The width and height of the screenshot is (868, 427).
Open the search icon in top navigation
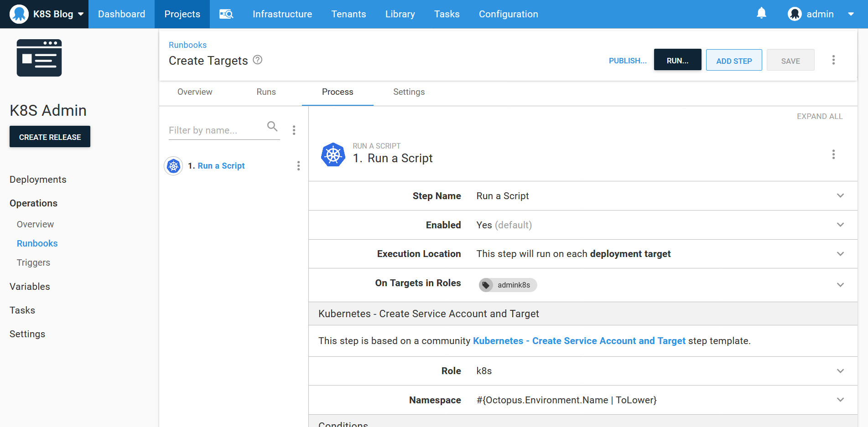(226, 14)
